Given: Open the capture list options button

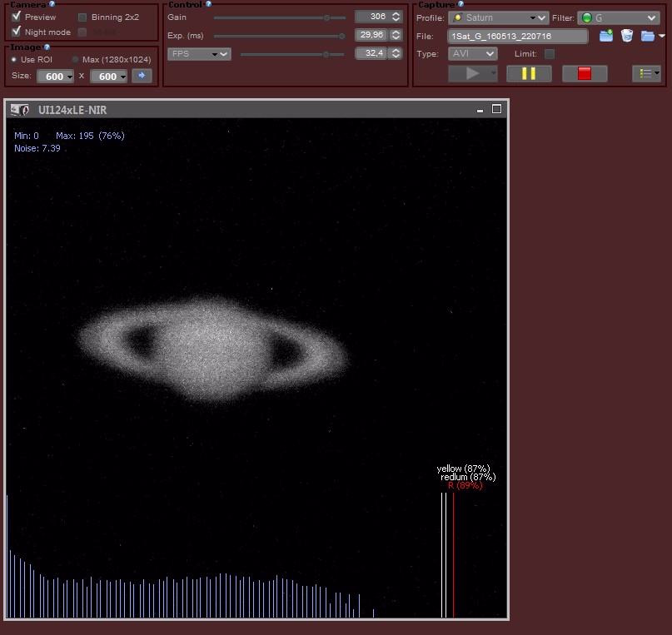Looking at the screenshot, I should tap(646, 73).
